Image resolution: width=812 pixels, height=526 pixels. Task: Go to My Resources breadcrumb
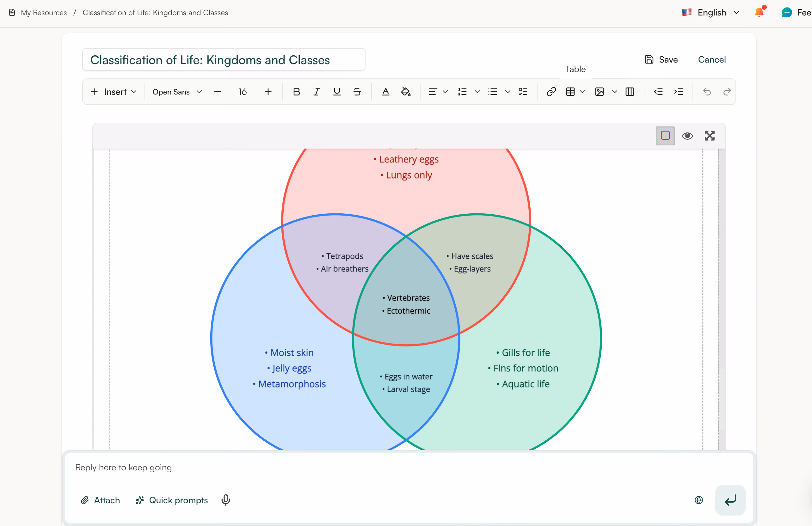point(44,13)
